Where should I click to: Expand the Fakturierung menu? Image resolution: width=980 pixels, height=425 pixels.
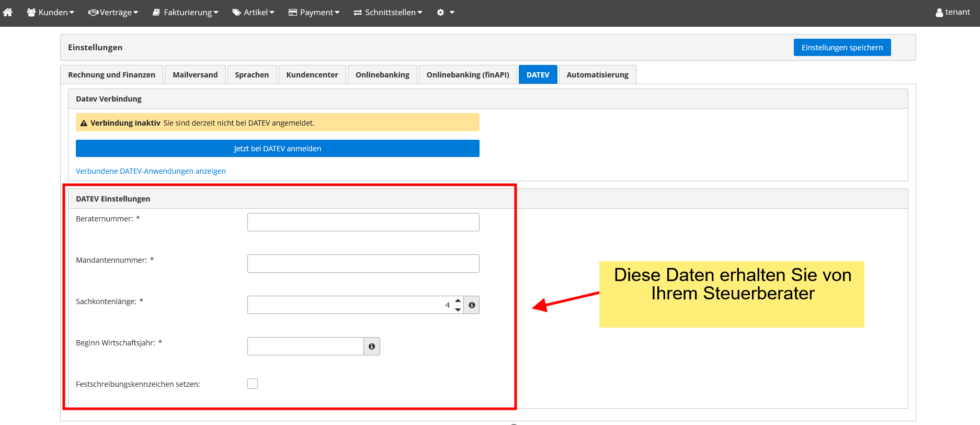click(x=186, y=12)
